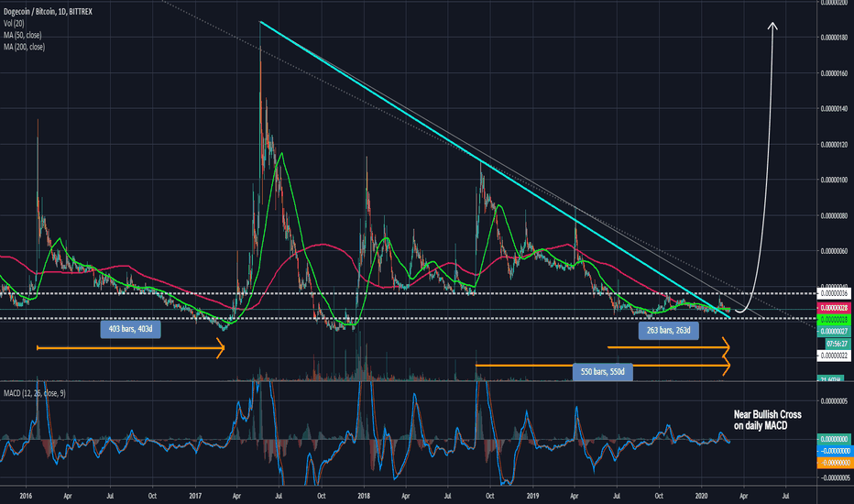Click the 2016 time axis label

[26, 497]
